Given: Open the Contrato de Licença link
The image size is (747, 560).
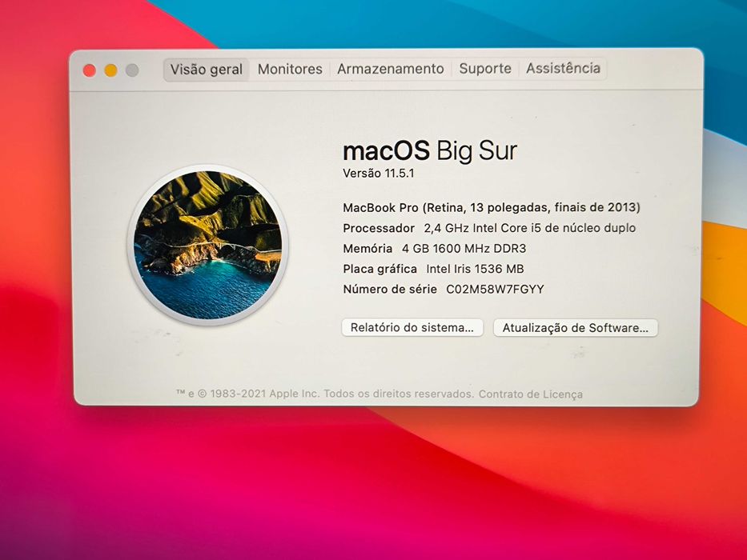Looking at the screenshot, I should click(530, 394).
